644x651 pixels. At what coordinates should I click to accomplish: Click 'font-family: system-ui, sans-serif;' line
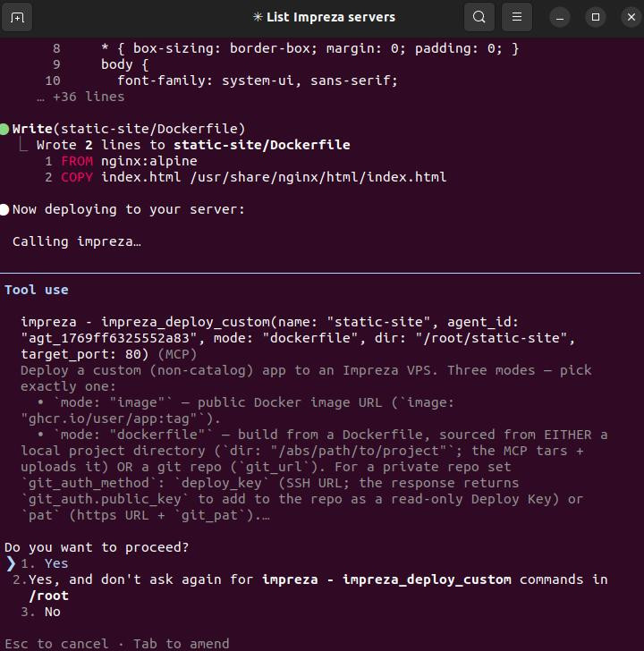pos(258,80)
